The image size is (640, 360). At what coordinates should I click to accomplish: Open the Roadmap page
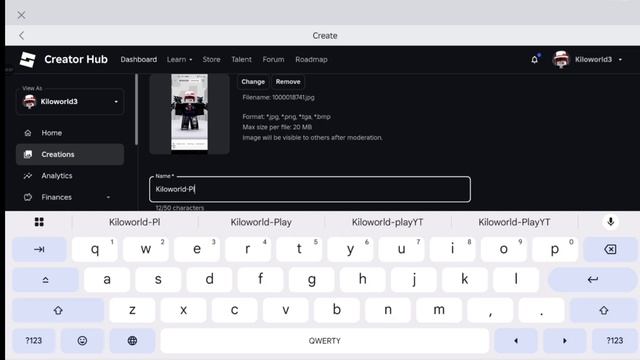311,60
